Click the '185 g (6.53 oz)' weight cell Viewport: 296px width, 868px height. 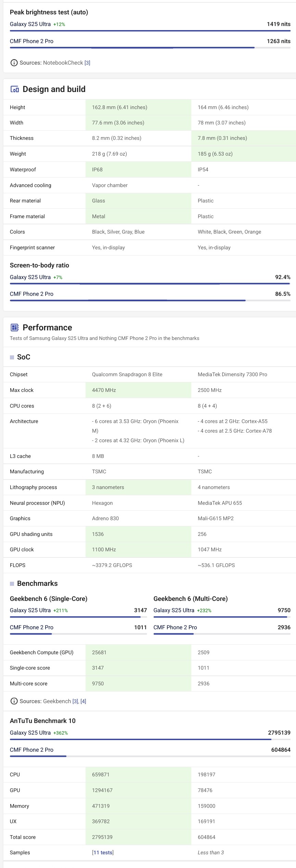point(244,154)
